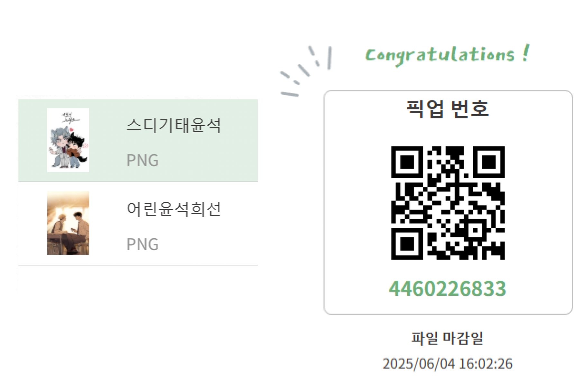Select the 어린윤석희선 file name

pos(174,209)
